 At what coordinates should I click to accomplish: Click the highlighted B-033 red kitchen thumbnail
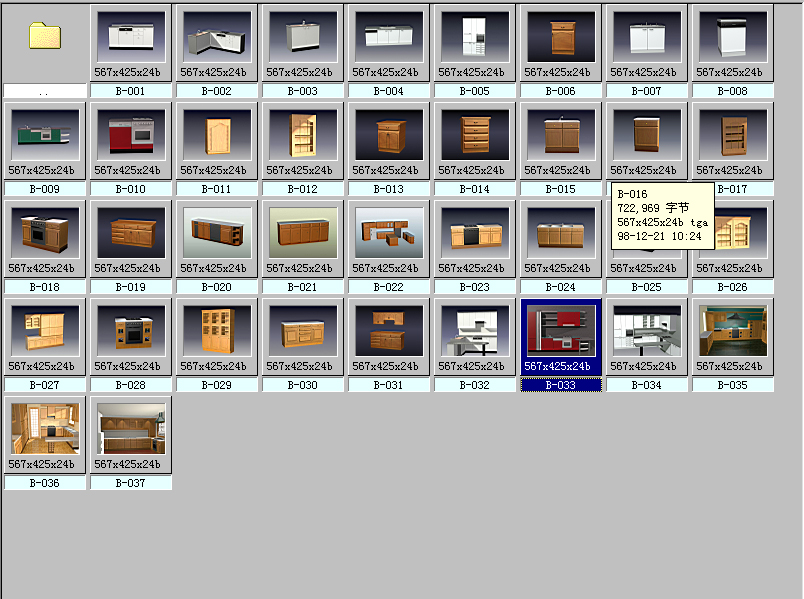pyautogui.click(x=561, y=331)
